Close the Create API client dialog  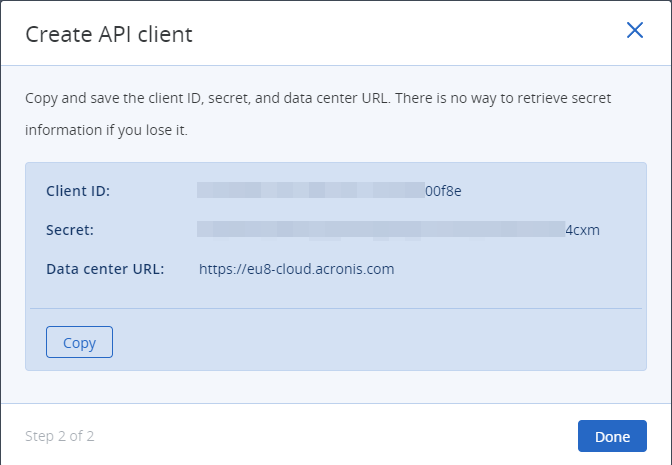(634, 31)
